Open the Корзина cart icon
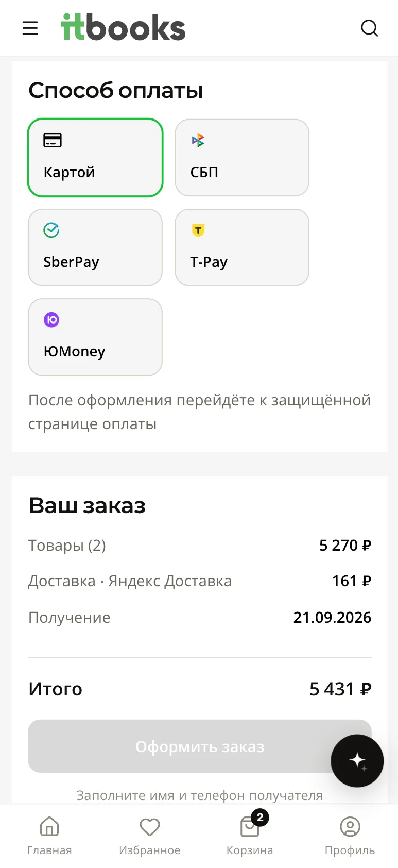This screenshot has width=398, height=868. tap(250, 827)
